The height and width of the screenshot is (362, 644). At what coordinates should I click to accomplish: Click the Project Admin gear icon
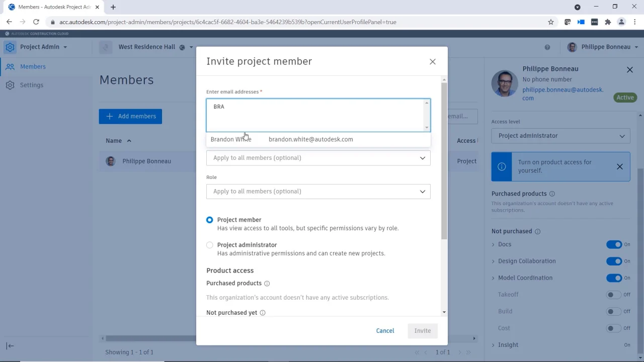[10, 47]
